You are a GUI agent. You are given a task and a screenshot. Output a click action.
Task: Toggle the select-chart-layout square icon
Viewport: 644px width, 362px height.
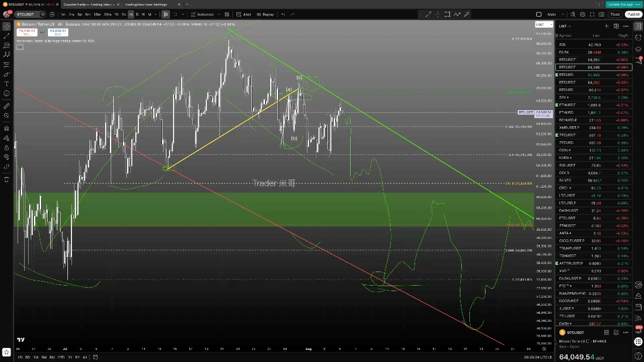click(539, 14)
